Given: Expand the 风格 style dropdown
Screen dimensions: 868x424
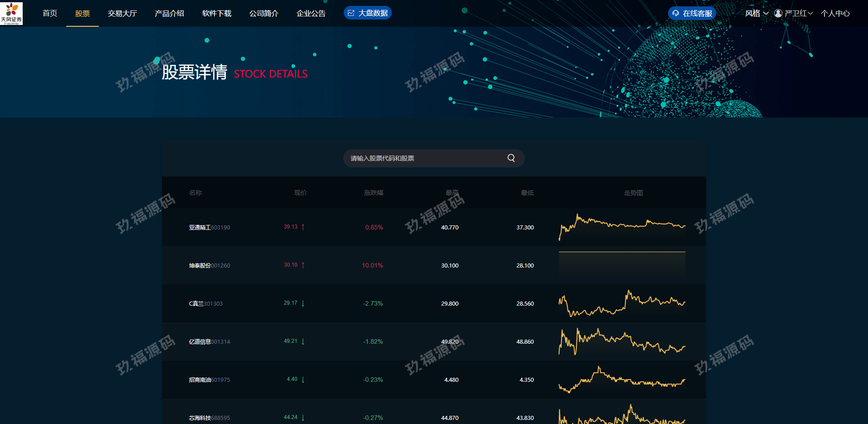Looking at the screenshot, I should coord(756,13).
